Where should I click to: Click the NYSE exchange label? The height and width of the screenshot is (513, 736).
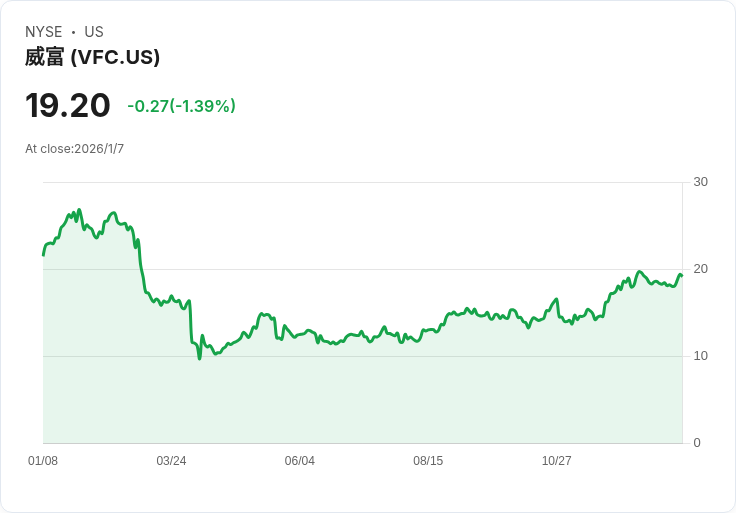click(44, 32)
